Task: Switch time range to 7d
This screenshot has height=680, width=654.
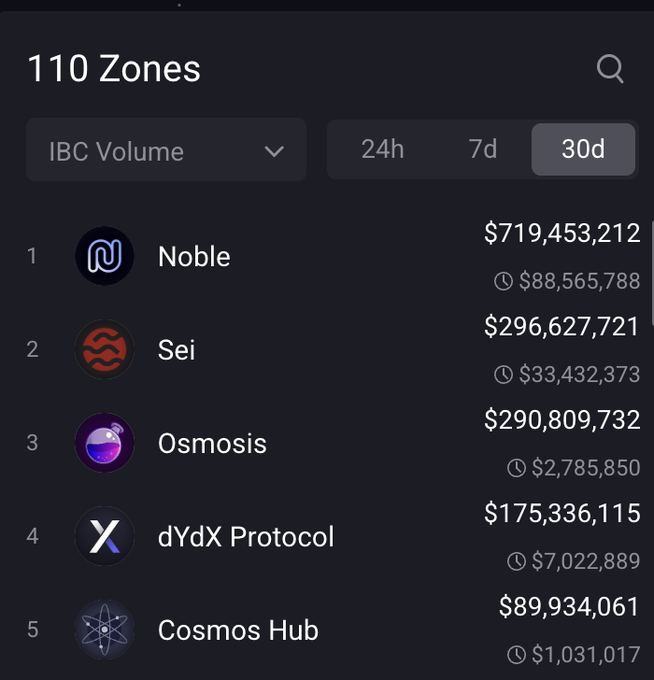Action: coord(482,149)
